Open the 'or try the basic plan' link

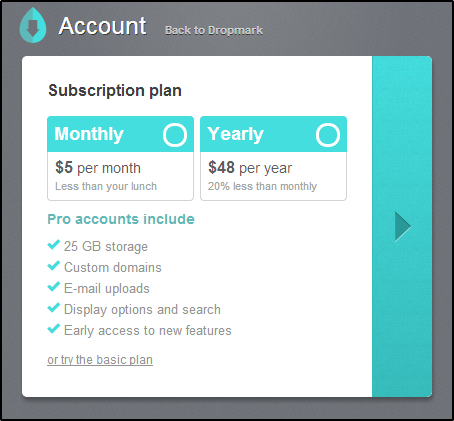pos(100,360)
